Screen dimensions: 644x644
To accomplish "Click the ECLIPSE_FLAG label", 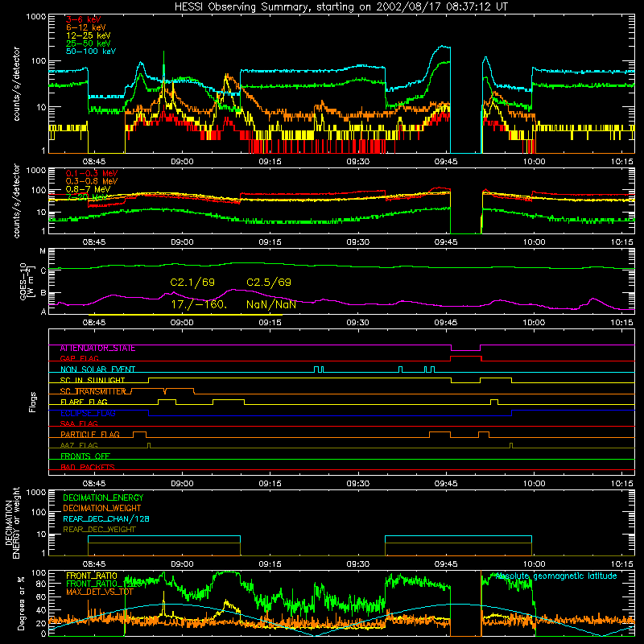I will click(88, 413).
